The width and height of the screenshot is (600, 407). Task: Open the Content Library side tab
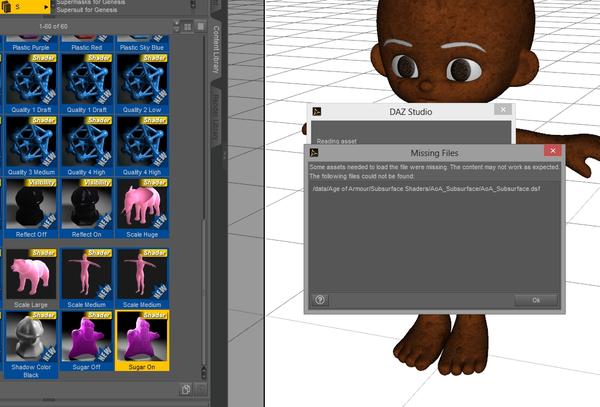(216, 49)
